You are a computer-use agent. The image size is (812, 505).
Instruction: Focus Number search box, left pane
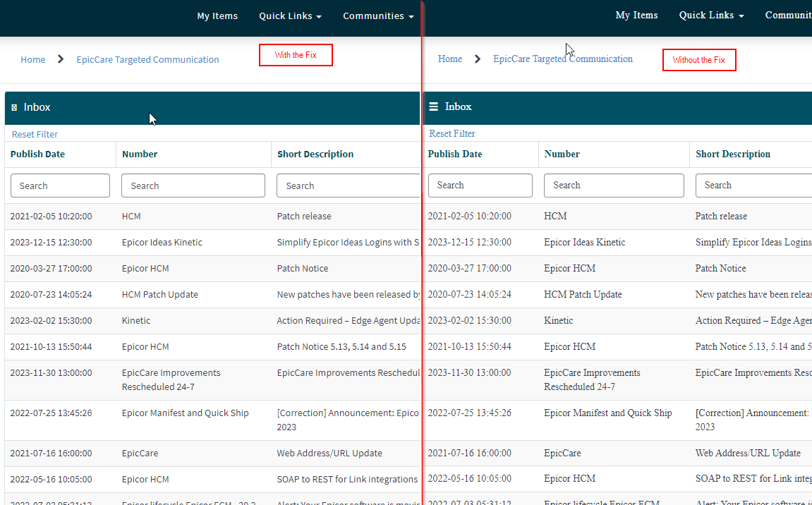coord(193,185)
